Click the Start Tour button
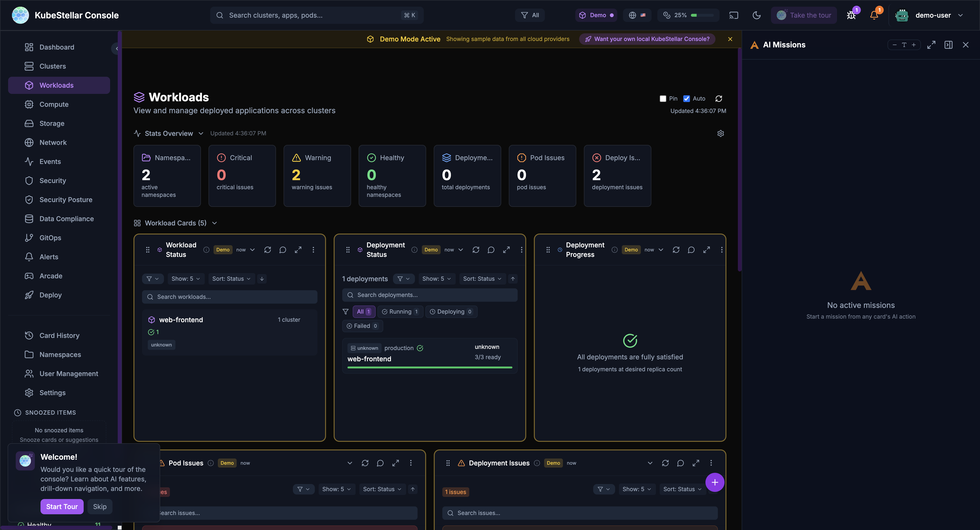The width and height of the screenshot is (980, 530). pos(62,506)
